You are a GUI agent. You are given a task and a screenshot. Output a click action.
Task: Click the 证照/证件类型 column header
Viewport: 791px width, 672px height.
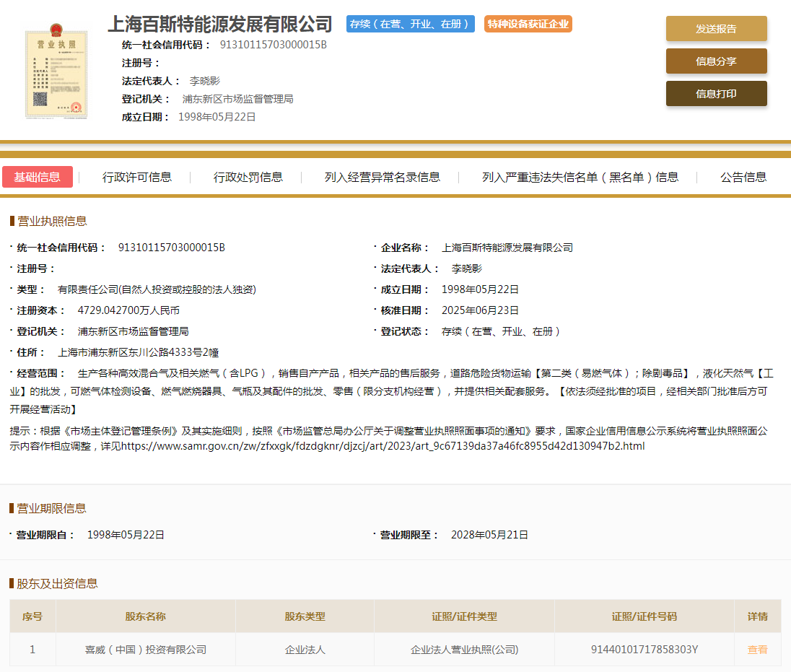pyautogui.click(x=464, y=616)
